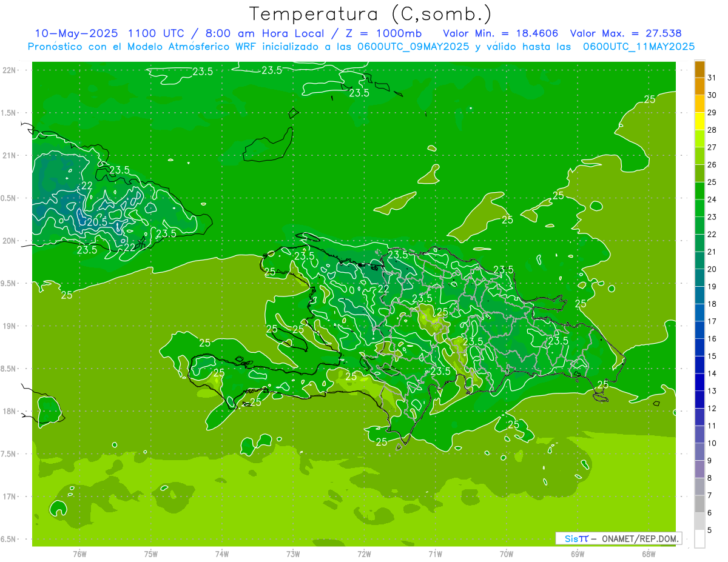The height and width of the screenshot is (562, 728).
Task: Click the '0600UTC_11MAY2025' valid-until time
Action: pos(638,47)
